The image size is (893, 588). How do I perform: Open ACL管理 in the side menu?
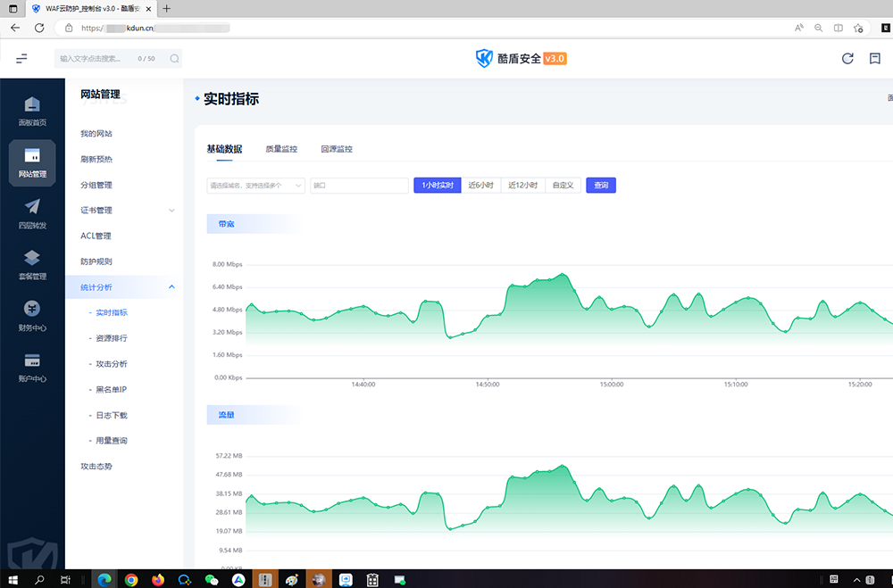[96, 236]
